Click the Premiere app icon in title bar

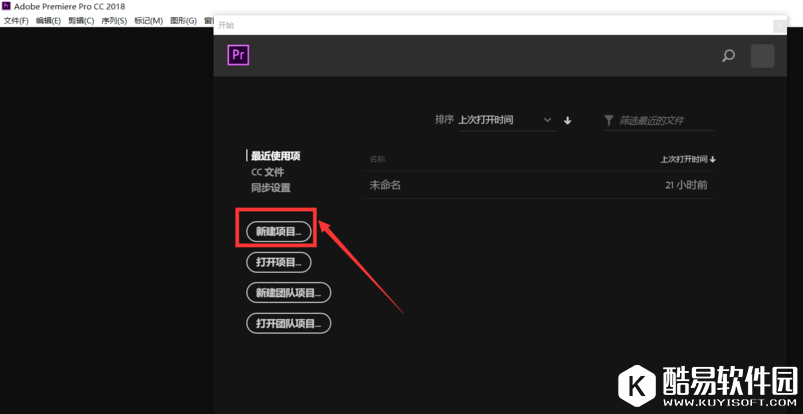[6, 6]
